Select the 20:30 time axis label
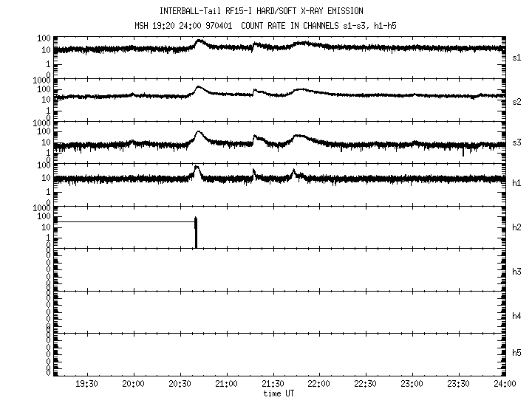 (180, 384)
